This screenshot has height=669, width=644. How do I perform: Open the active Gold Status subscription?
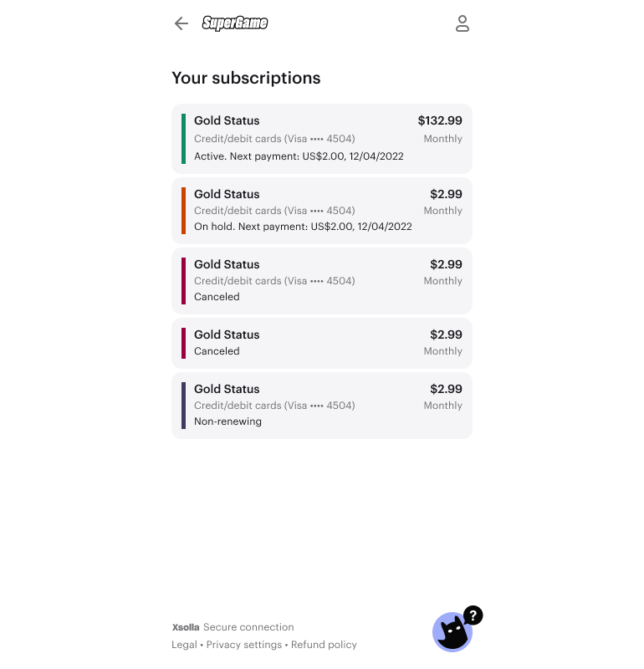(x=322, y=139)
